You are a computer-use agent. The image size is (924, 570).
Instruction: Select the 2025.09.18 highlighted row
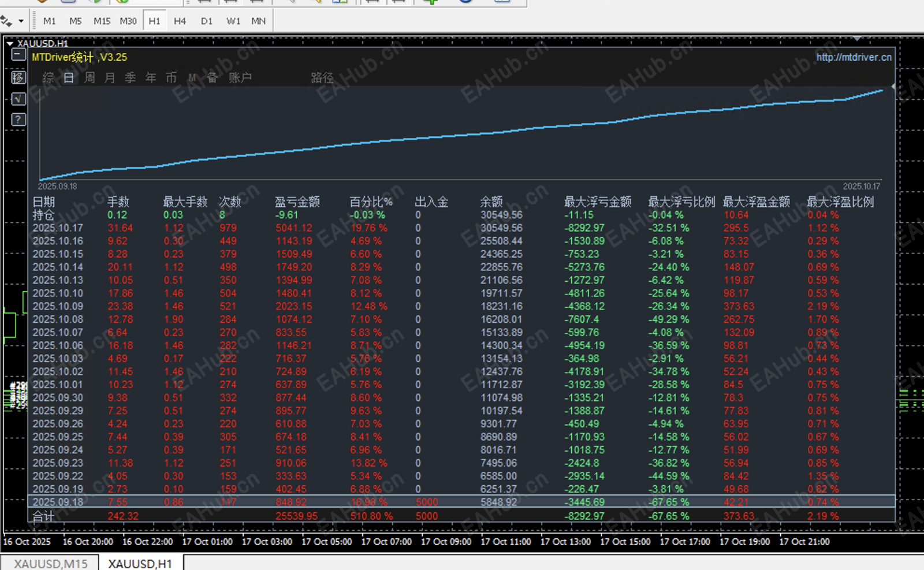point(461,502)
